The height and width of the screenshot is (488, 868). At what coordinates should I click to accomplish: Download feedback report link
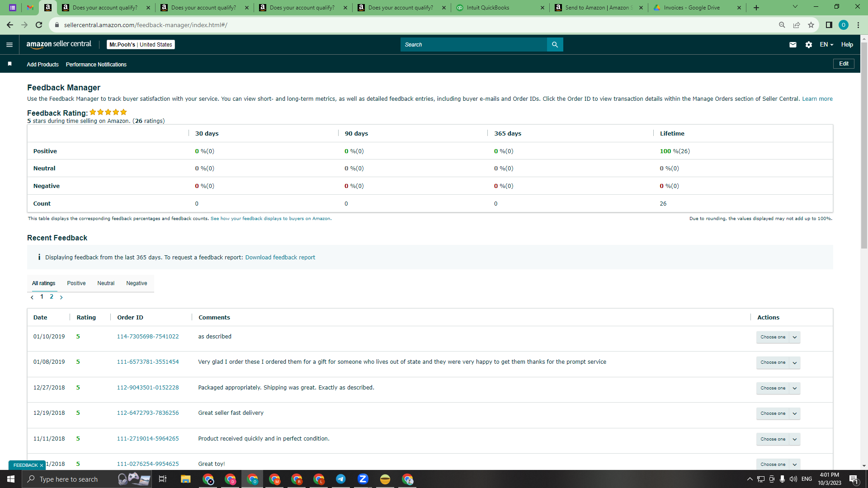pyautogui.click(x=280, y=258)
